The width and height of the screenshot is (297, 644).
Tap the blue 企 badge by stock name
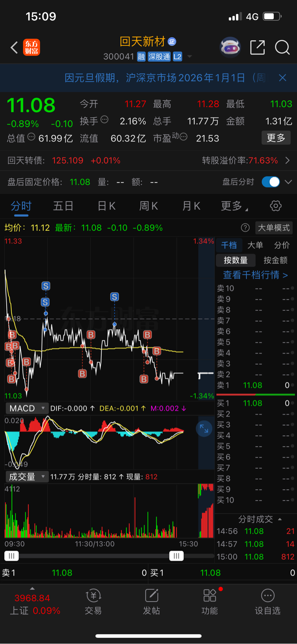[x=172, y=41]
